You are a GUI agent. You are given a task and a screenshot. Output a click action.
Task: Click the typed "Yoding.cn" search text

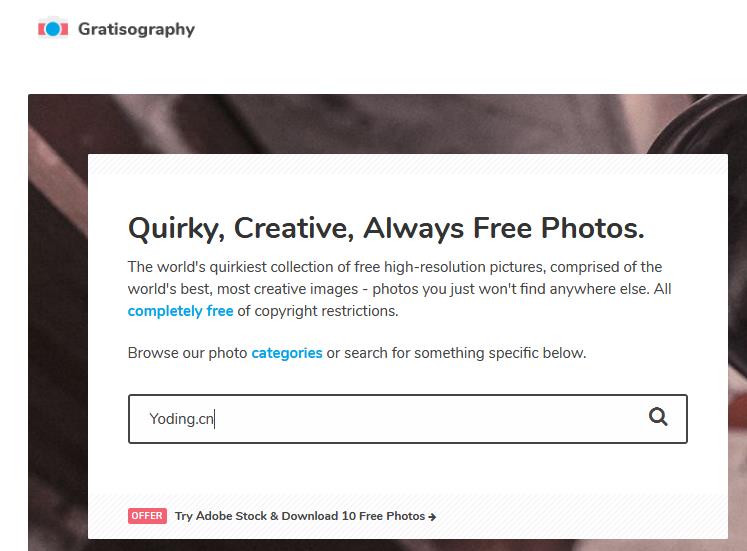pyautogui.click(x=181, y=419)
